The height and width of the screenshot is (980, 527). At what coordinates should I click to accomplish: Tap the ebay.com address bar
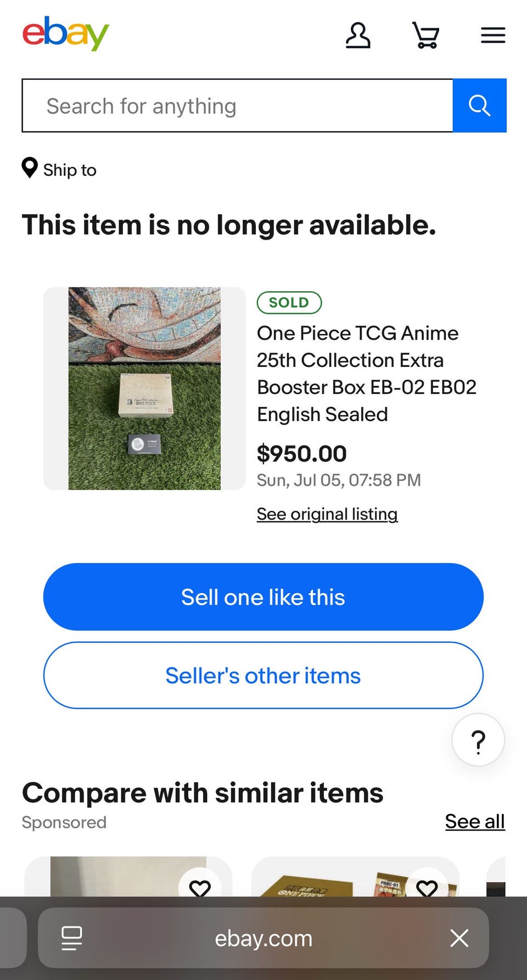[x=263, y=938]
